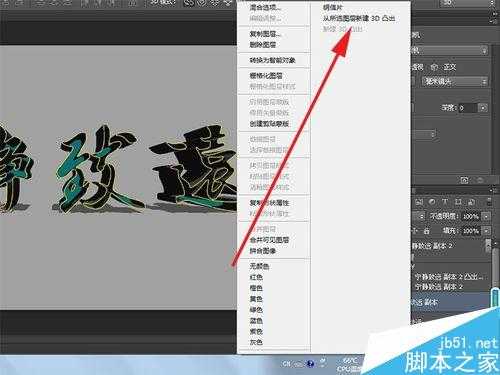Select 创建剪贴蒙版 in context menu
The width and height of the screenshot is (500, 375).
pyautogui.click(x=269, y=124)
